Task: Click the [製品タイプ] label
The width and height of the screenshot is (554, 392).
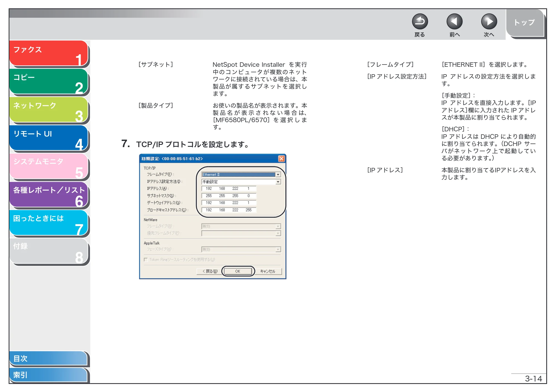Action: click(156, 106)
